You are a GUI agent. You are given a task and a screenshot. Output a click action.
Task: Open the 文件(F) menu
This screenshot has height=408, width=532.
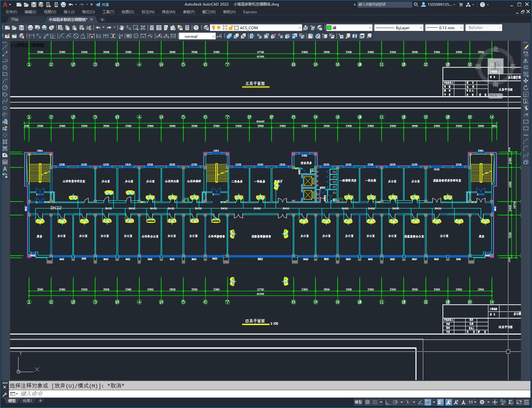coord(11,12)
